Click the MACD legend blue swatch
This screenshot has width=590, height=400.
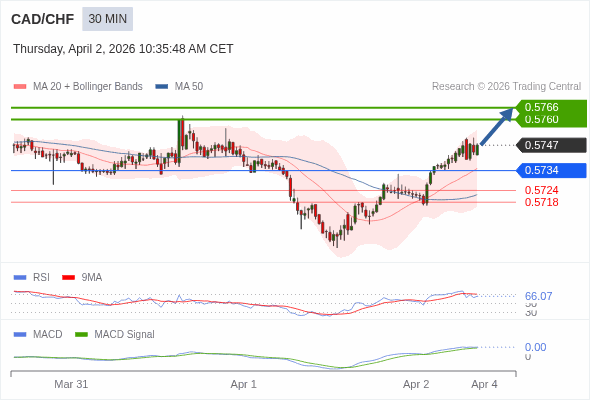tap(20, 335)
